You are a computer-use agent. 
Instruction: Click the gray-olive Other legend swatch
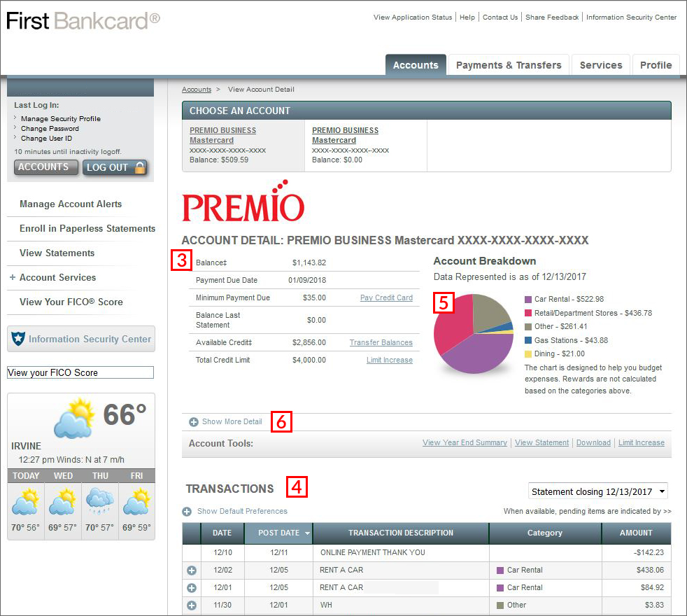tap(528, 327)
